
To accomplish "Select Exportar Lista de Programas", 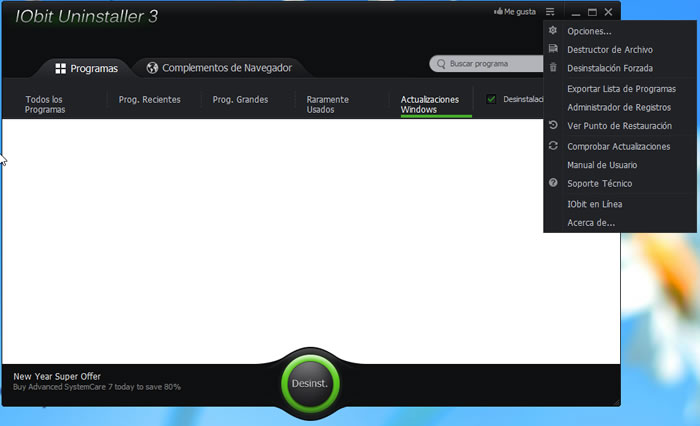I will coord(621,89).
